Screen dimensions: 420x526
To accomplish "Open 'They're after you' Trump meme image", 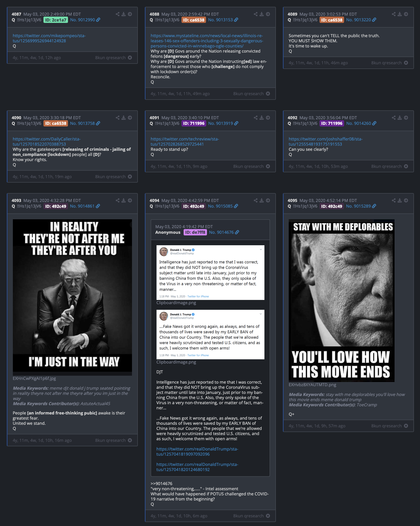I will coord(72,297).
